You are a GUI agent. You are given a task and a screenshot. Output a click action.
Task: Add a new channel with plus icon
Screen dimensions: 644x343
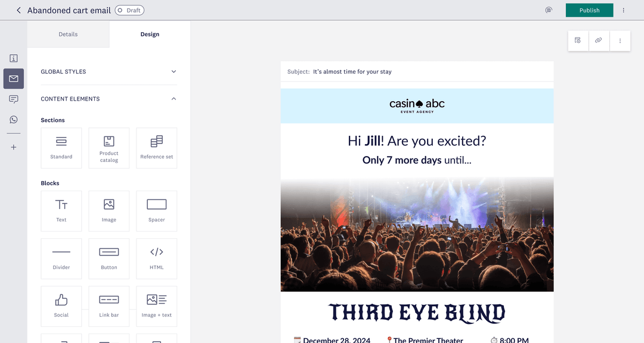click(x=14, y=147)
